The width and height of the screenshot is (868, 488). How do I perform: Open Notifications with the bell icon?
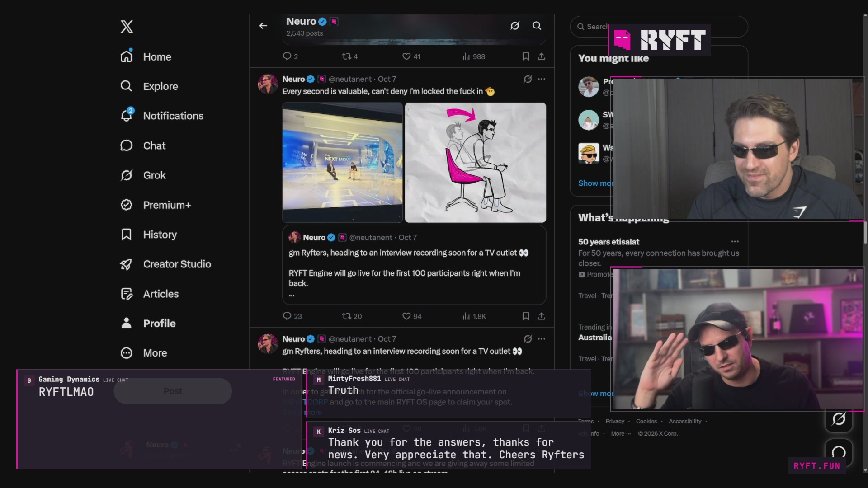point(162,116)
